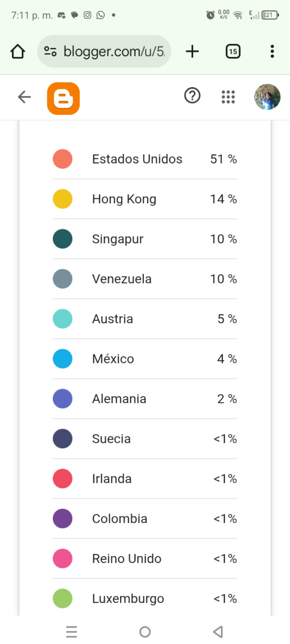This screenshot has height=644, width=290.
Task: Open the help question mark icon
Action: (x=192, y=96)
